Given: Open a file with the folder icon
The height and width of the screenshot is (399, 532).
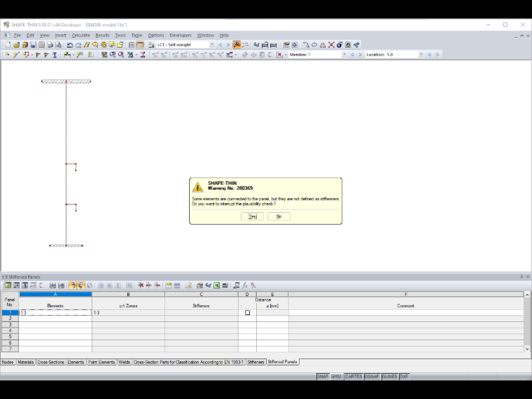Looking at the screenshot, I should click(16, 45).
